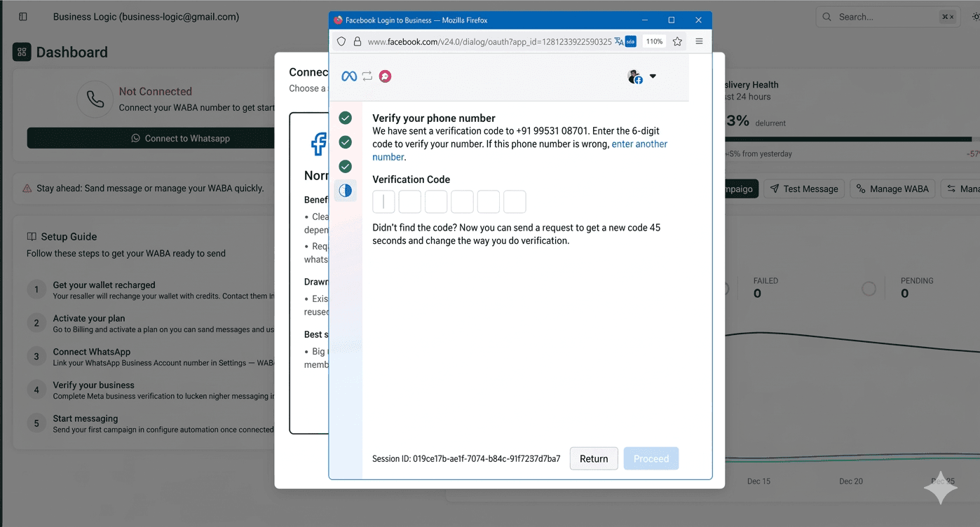This screenshot has width=980, height=527.
Task: Open the Firefox hamburger menu
Action: click(x=699, y=41)
